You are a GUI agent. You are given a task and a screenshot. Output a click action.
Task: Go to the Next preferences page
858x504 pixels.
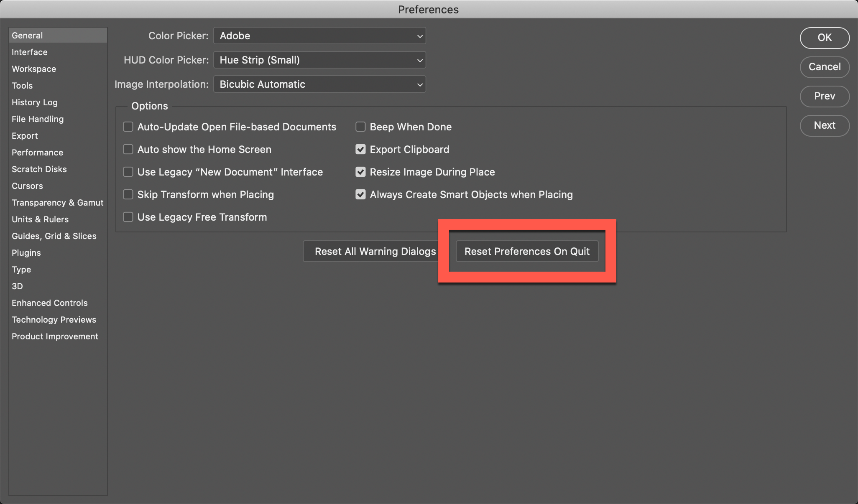[x=824, y=125]
